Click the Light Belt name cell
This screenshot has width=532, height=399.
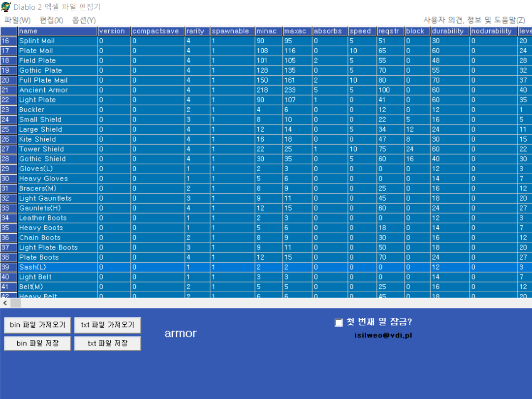58,277
